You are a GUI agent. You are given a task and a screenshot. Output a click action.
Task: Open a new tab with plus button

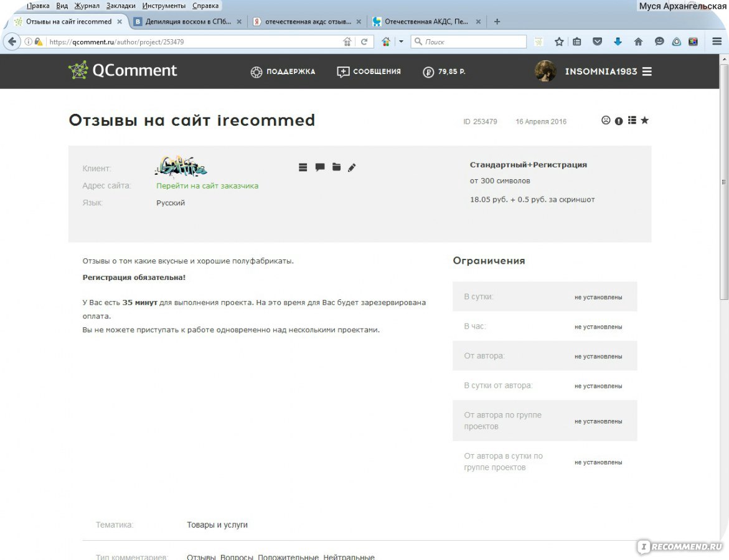tap(497, 21)
